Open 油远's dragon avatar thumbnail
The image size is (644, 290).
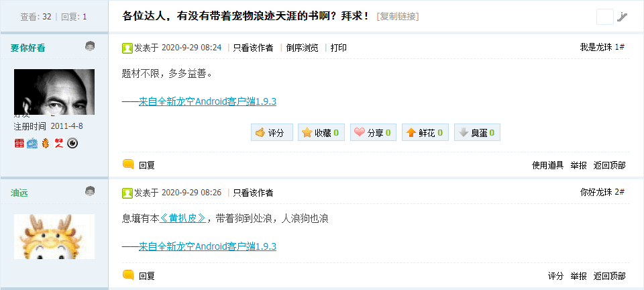click(x=54, y=236)
